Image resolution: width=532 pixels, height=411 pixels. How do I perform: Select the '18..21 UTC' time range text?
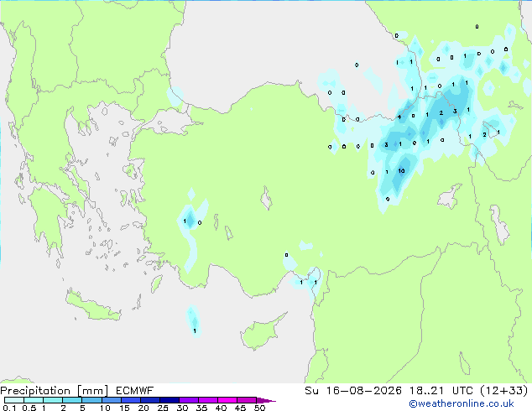(441, 391)
